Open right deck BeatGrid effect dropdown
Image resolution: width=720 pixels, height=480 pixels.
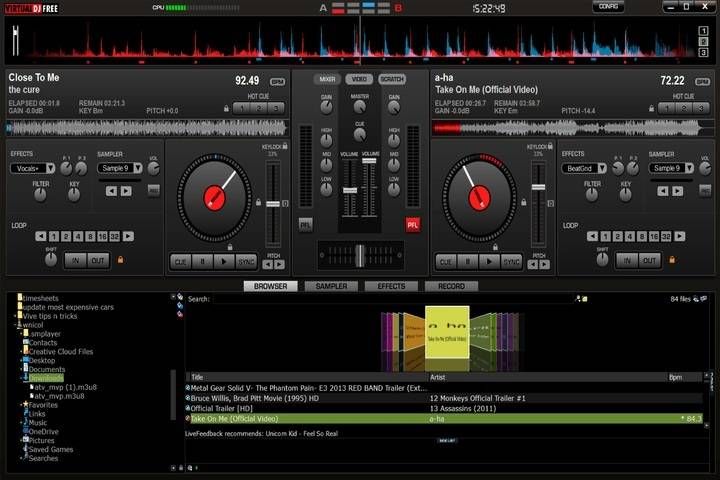coord(602,169)
